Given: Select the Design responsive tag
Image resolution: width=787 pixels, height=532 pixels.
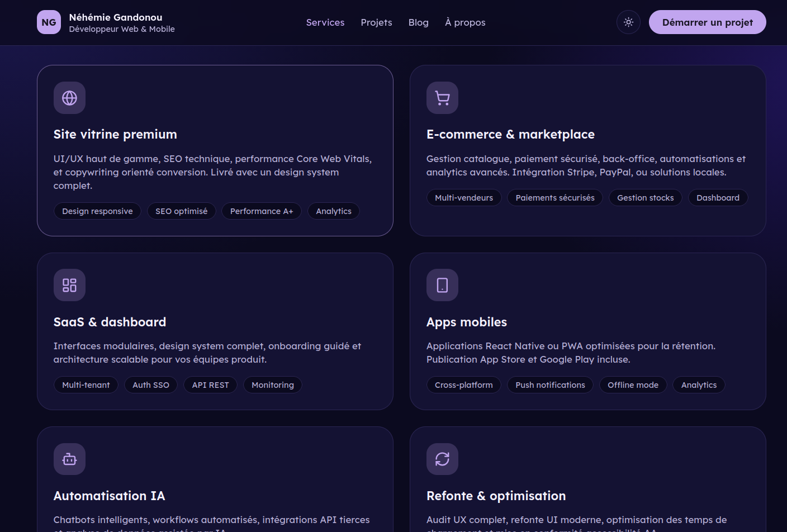Looking at the screenshot, I should (97, 211).
